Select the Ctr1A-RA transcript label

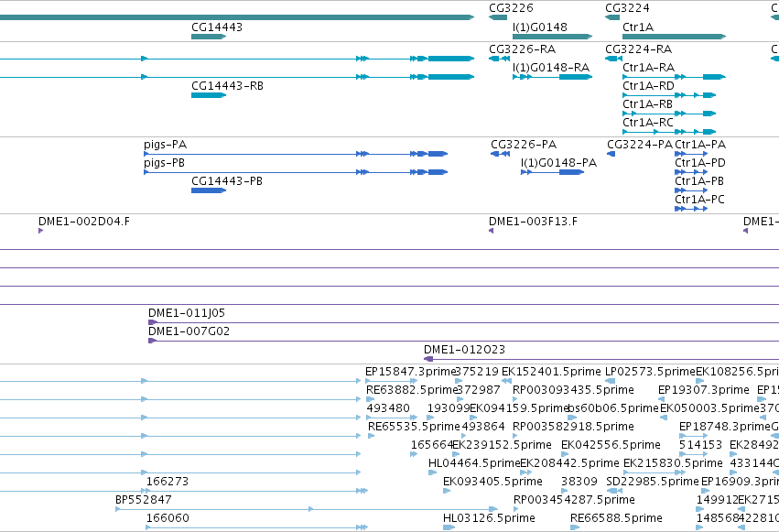tap(648, 68)
